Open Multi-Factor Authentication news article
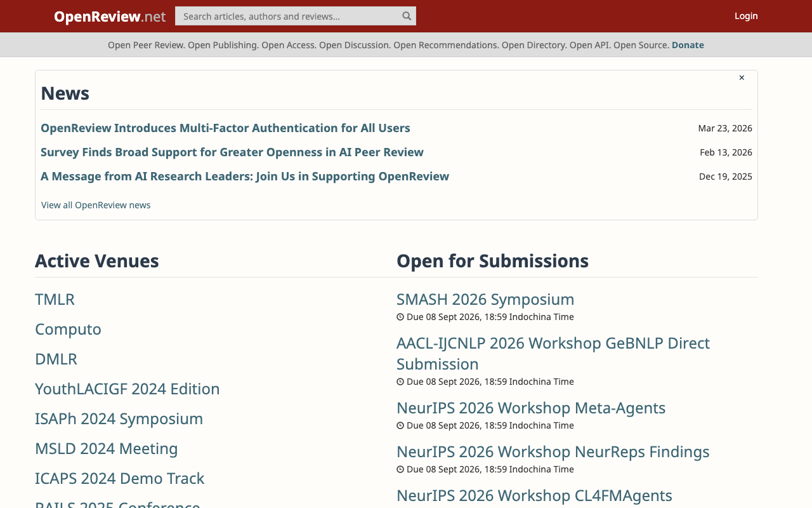Screen dimensions: 812x508 225,128
